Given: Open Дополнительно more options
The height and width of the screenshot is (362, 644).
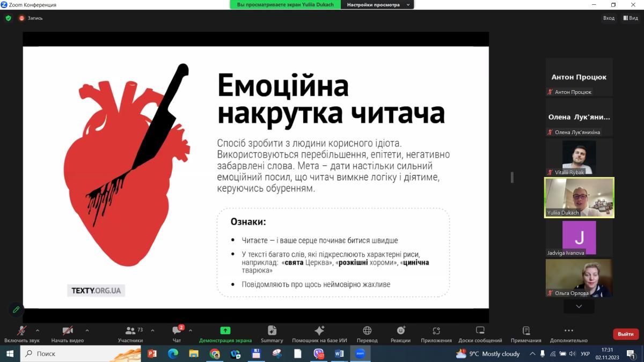Looking at the screenshot, I should pyautogui.click(x=569, y=334).
